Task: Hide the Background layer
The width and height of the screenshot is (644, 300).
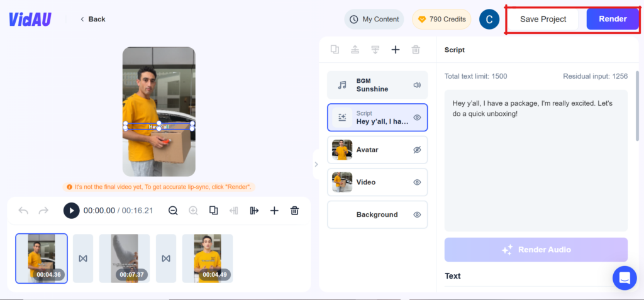Action: (x=416, y=214)
